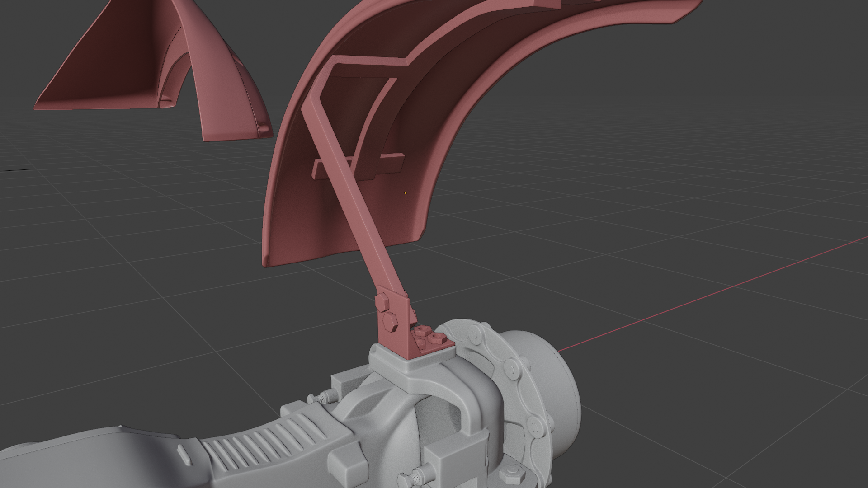868x488 pixels.
Task: Click the red X-axis line
Action: click(723, 289)
